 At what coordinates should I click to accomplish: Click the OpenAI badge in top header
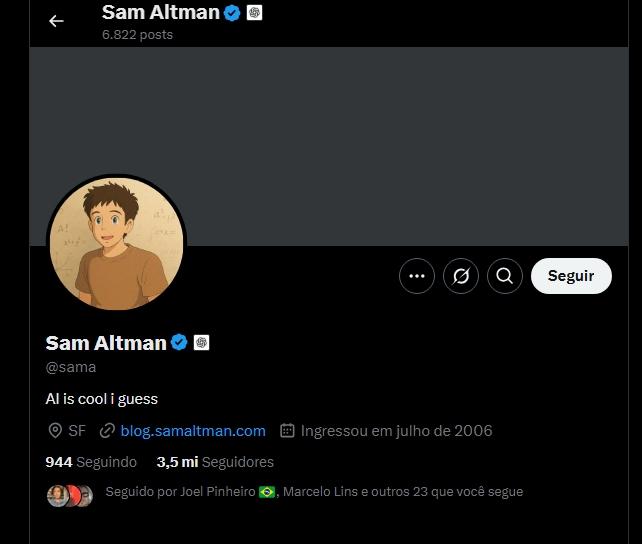point(254,13)
